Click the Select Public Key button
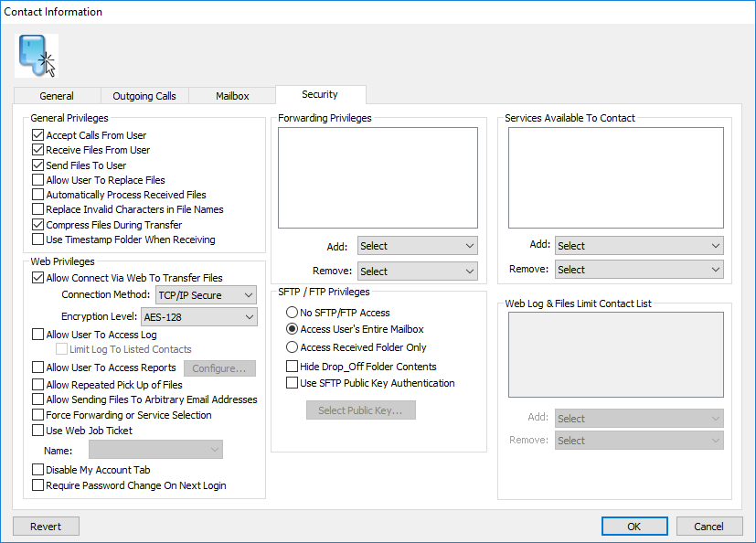 click(361, 410)
